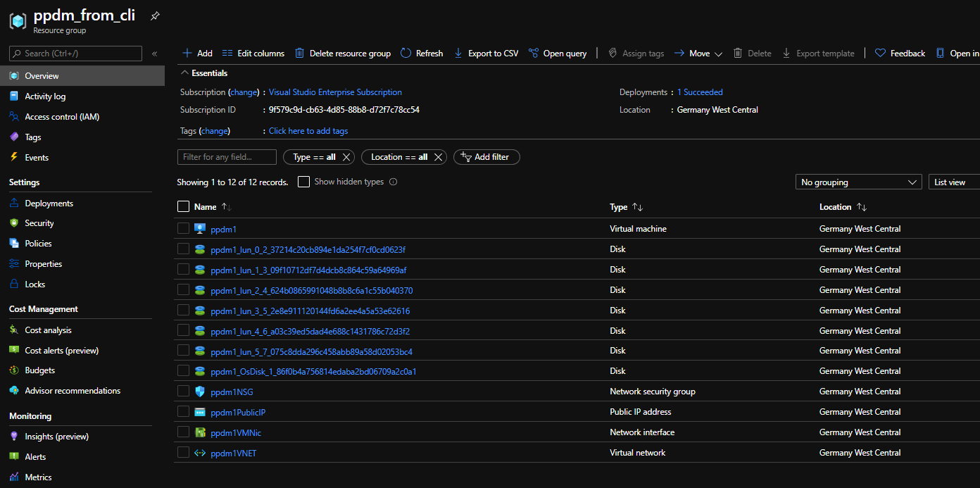The width and height of the screenshot is (980, 488).
Task: Click the Search (Ctrl+/) box
Action: (76, 54)
